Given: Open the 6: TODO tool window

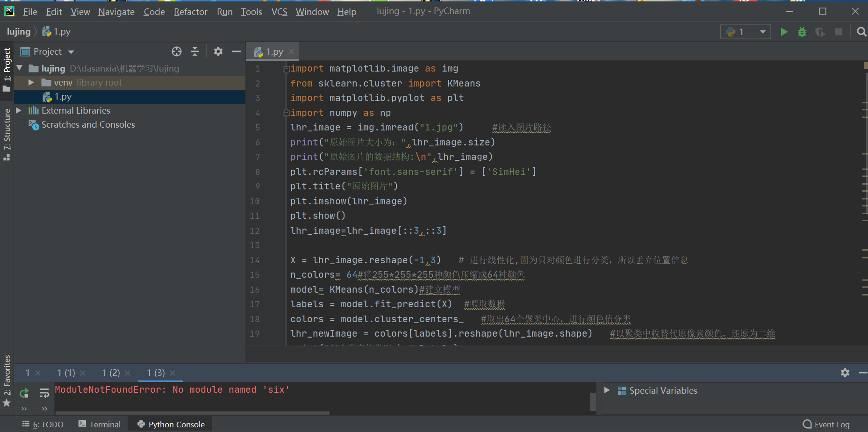Looking at the screenshot, I should tap(43, 425).
